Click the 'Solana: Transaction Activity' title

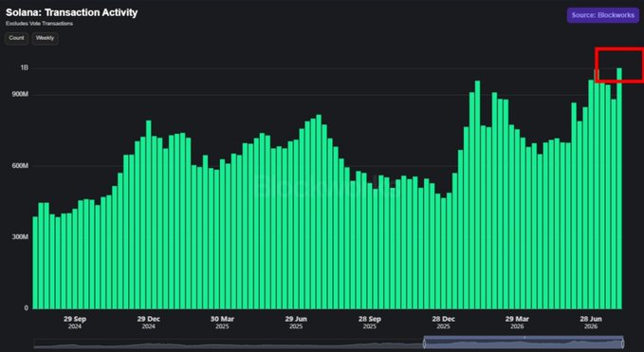(71, 12)
